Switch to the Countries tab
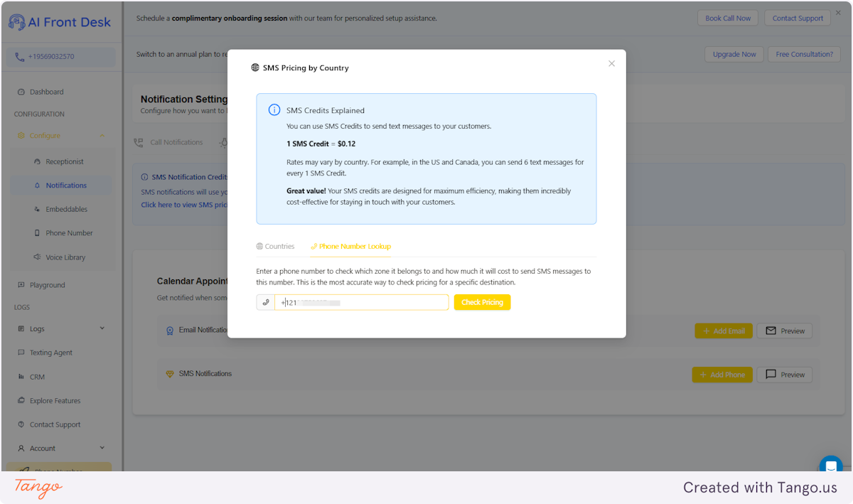Viewport: 853px width, 504px height. click(x=275, y=247)
